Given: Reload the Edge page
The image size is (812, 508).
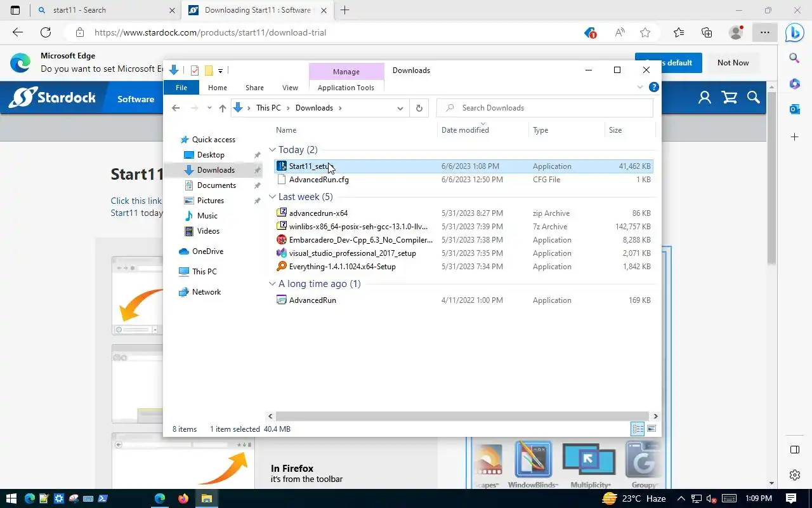Looking at the screenshot, I should pos(45,32).
